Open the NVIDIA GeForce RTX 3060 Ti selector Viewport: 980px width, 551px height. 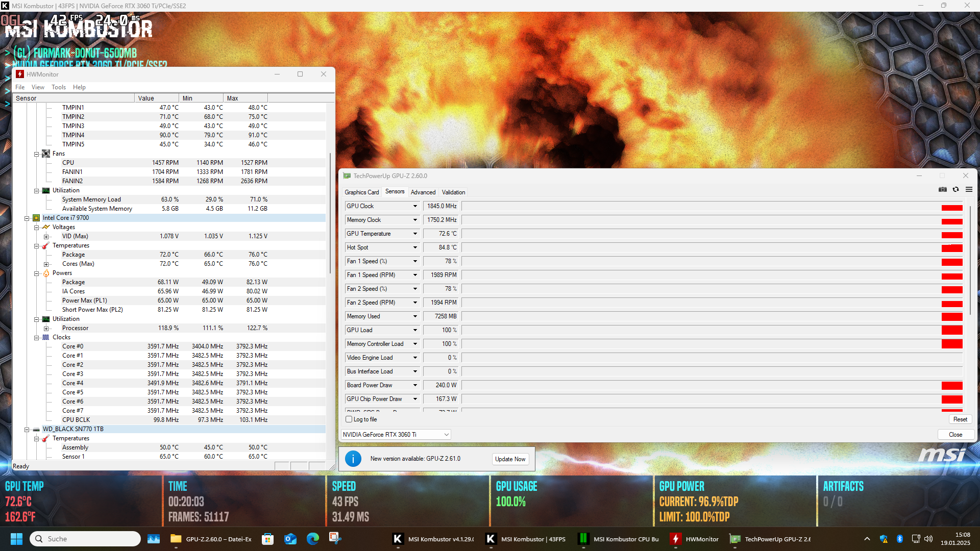[x=396, y=435]
